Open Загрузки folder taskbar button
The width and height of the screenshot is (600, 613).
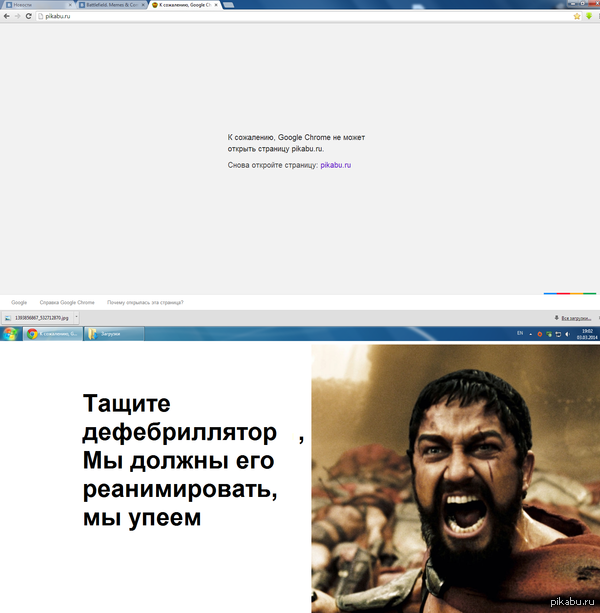[114, 334]
